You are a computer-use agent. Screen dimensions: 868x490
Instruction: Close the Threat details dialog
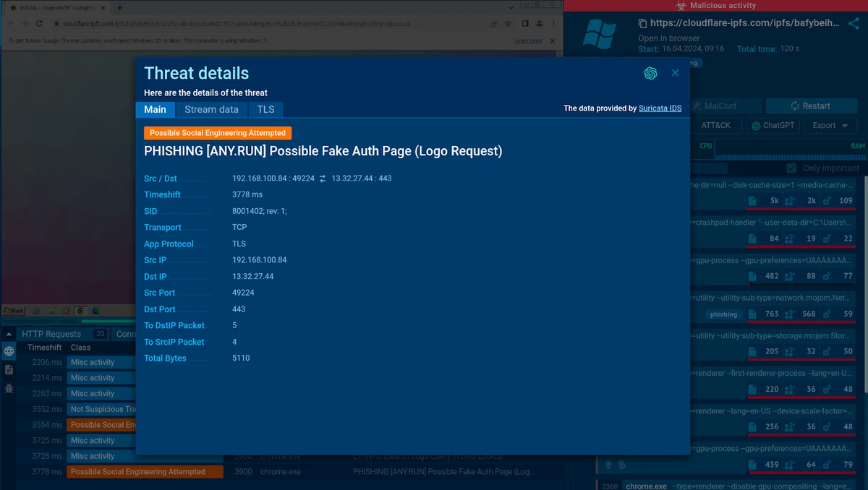[x=675, y=73]
